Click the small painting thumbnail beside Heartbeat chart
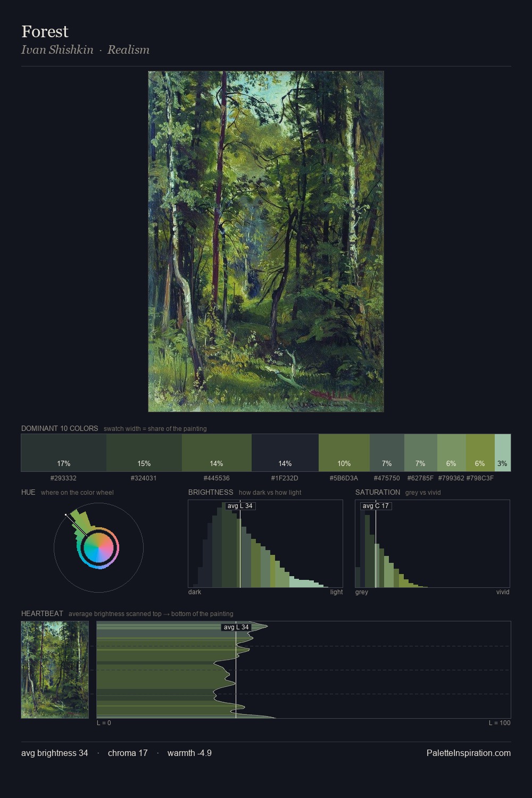Viewport: 532px width, 798px height. tap(55, 670)
